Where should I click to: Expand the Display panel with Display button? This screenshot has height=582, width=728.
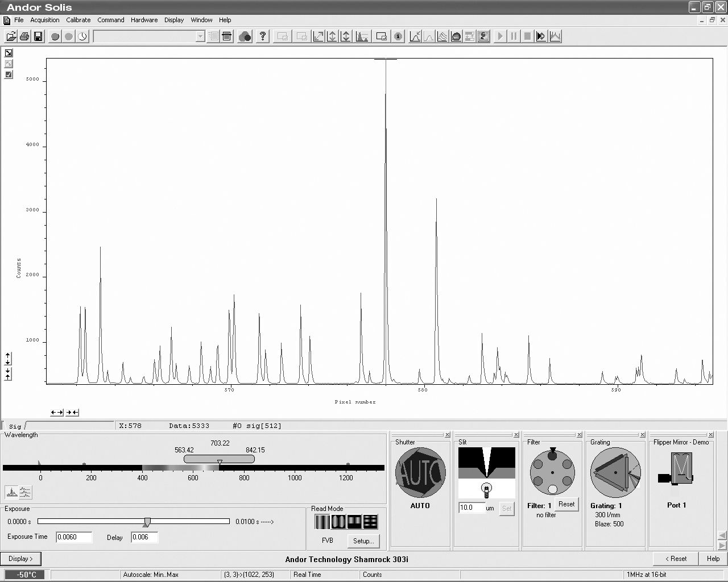(21, 559)
